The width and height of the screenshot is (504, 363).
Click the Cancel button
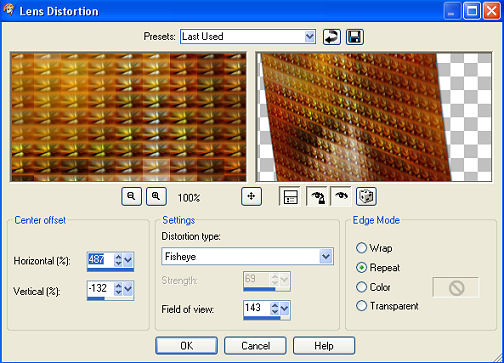255,346
